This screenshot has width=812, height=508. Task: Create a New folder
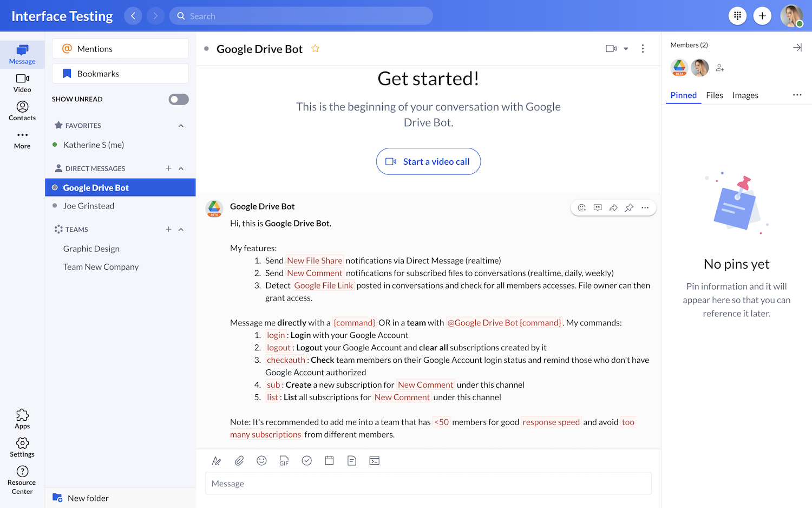[81, 498]
